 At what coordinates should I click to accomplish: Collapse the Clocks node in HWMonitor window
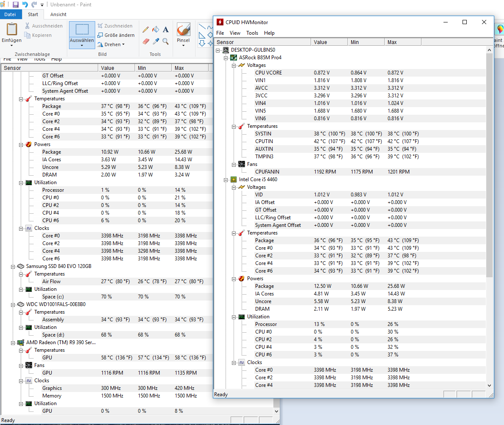[234, 363]
